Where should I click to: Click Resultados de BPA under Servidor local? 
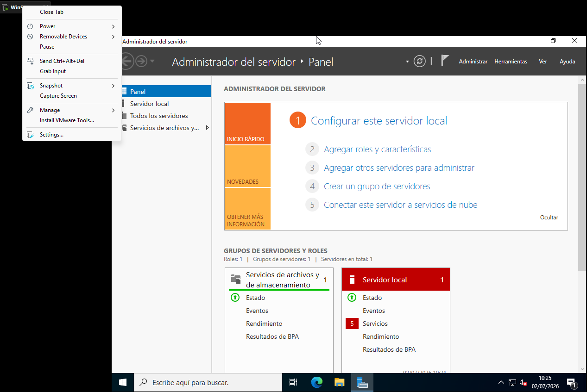pyautogui.click(x=389, y=349)
